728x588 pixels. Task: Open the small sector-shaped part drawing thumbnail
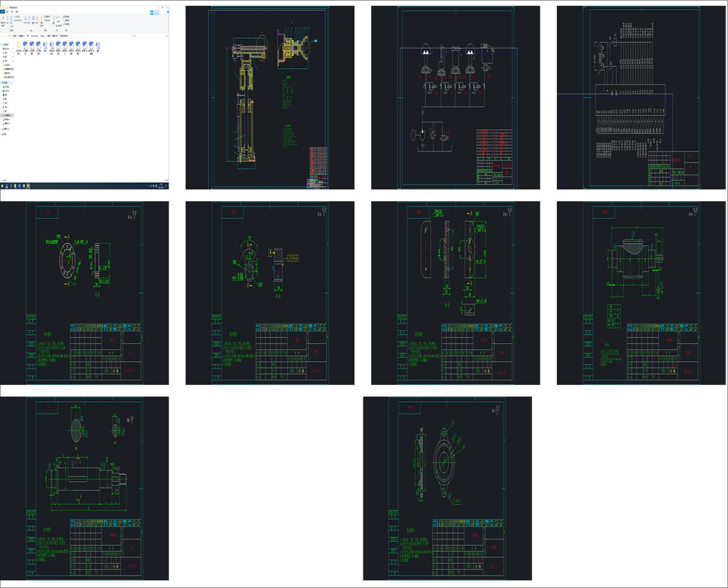[x=270, y=293]
